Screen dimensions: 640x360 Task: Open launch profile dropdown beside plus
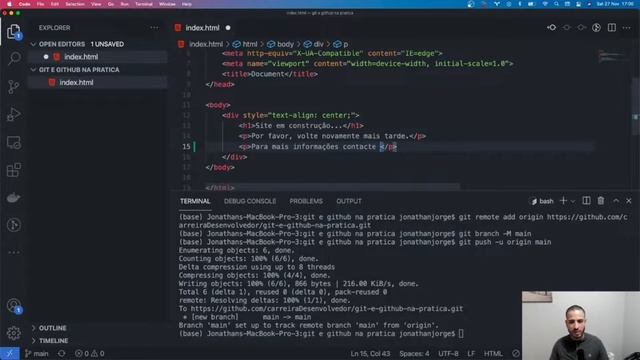coord(573,201)
